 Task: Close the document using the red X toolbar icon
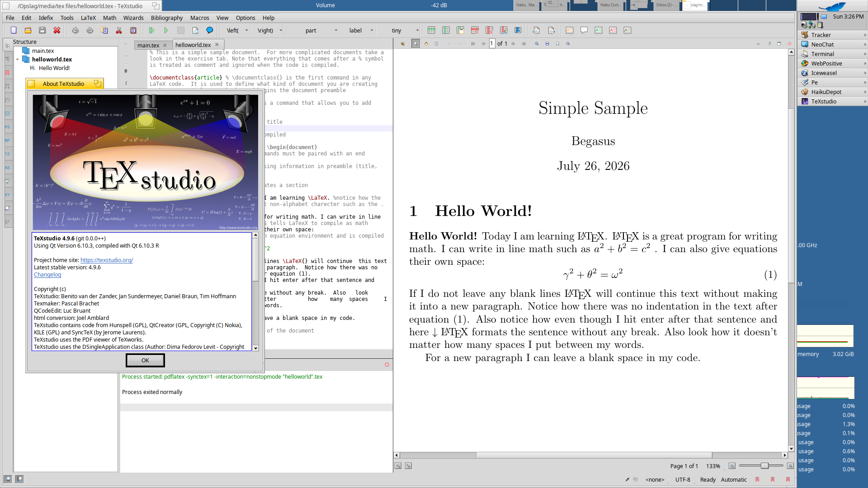[x=57, y=30]
